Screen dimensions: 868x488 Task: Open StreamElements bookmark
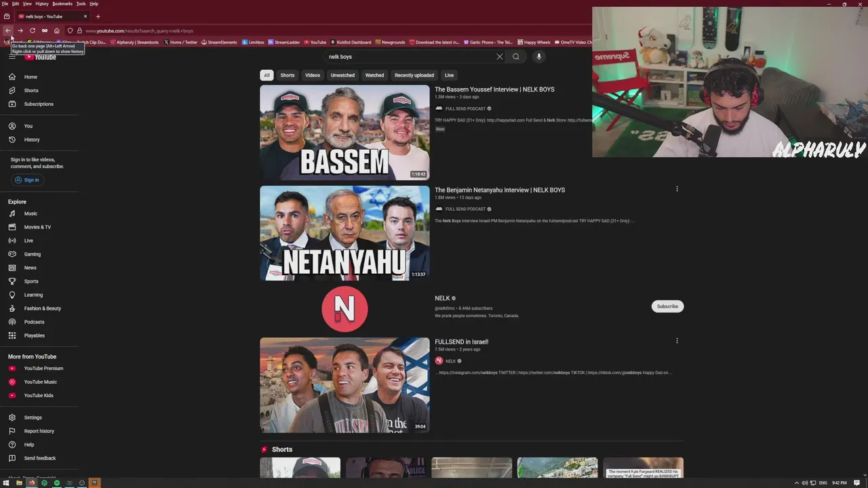click(219, 42)
